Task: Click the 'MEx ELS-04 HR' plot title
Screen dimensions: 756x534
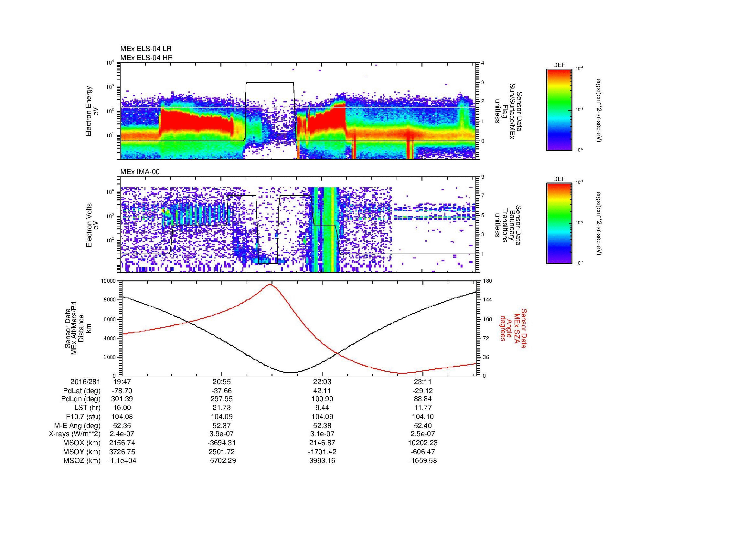Action: point(146,58)
